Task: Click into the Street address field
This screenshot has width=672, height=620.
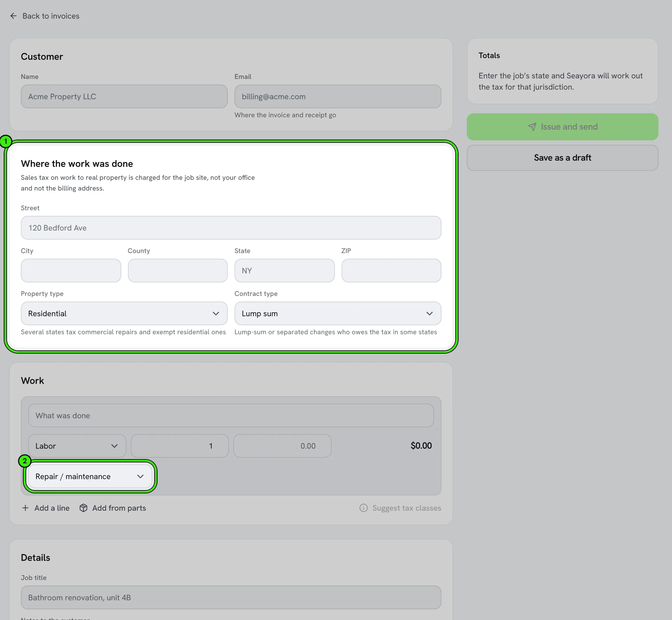Action: (231, 227)
